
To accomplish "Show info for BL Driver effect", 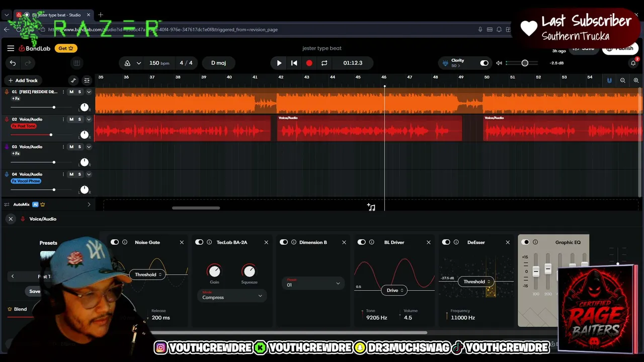I will [372, 242].
